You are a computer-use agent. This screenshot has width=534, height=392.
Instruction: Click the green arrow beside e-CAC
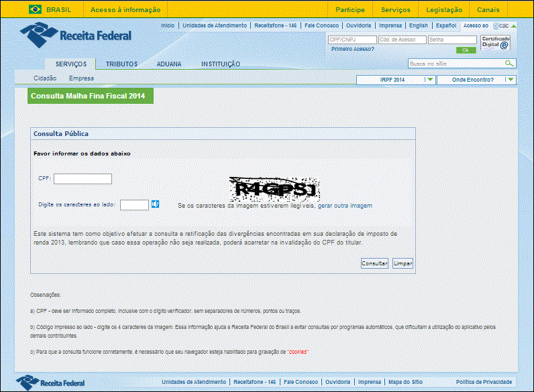pyautogui.click(x=514, y=26)
